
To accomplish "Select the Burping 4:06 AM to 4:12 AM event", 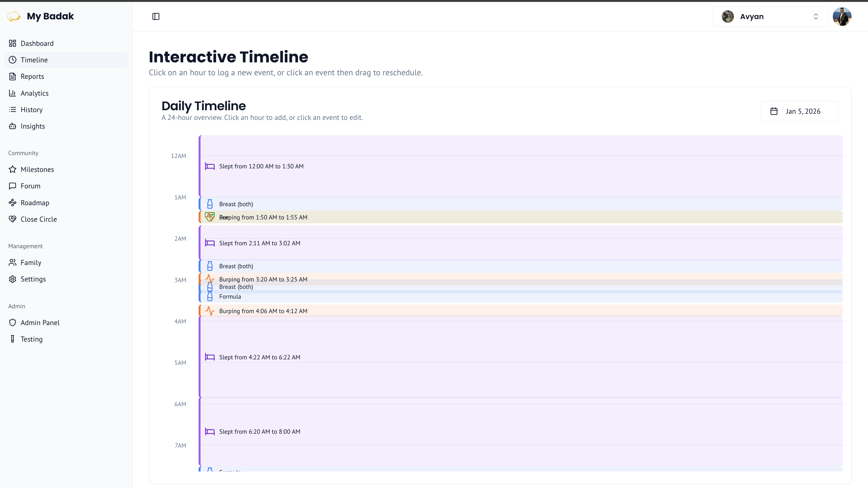I will 263,311.
